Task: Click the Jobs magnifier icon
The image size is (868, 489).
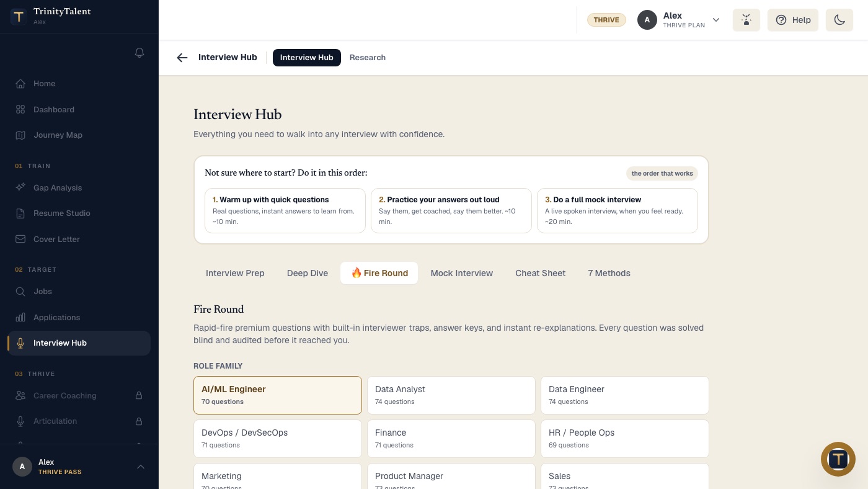Action: coord(20,292)
